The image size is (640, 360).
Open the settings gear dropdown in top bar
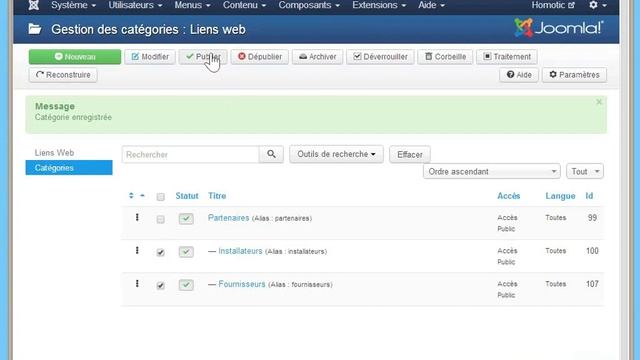point(598,5)
